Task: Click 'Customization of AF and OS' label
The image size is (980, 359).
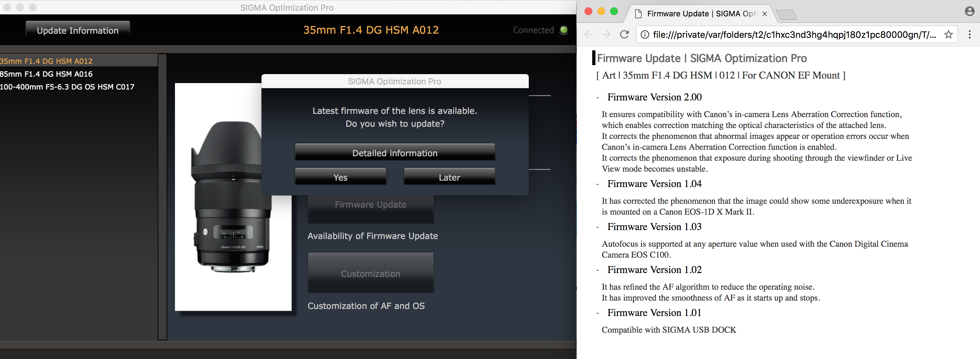Action: [x=366, y=306]
